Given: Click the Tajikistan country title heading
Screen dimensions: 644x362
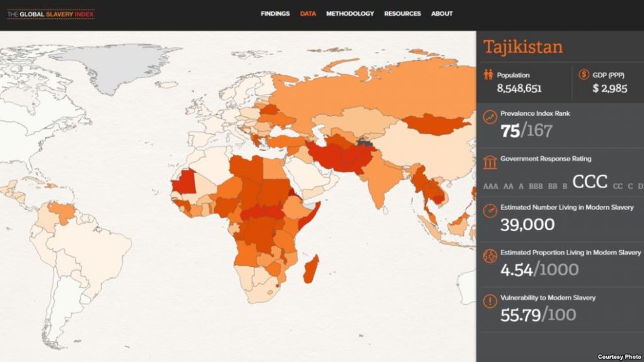Looking at the screenshot, I should pos(522,47).
